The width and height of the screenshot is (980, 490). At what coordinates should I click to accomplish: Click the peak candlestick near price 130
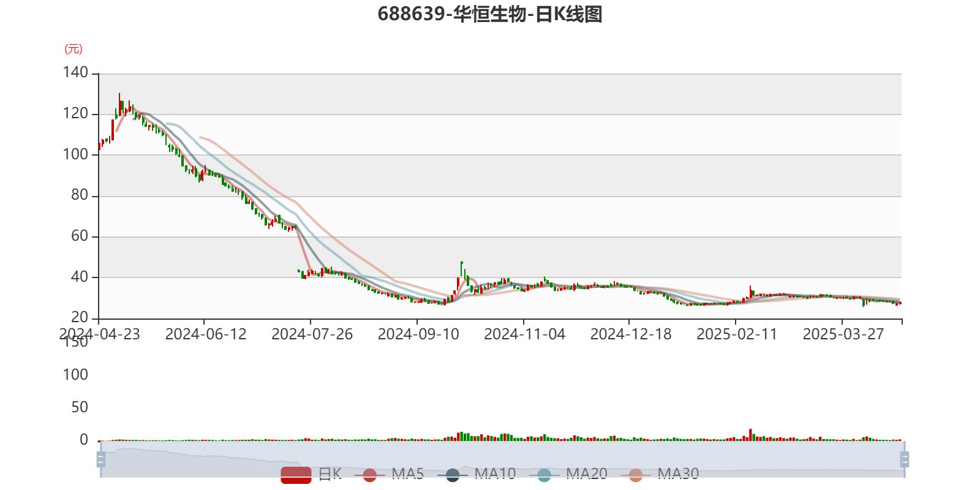pyautogui.click(x=119, y=104)
